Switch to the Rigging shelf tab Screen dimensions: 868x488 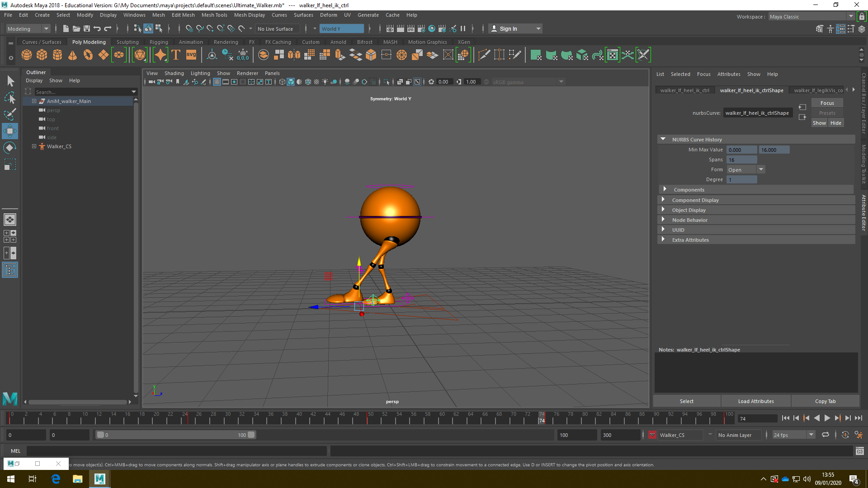(x=159, y=42)
